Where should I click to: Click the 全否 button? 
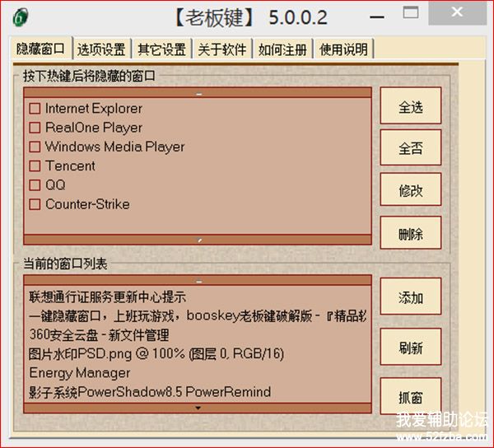(x=411, y=147)
